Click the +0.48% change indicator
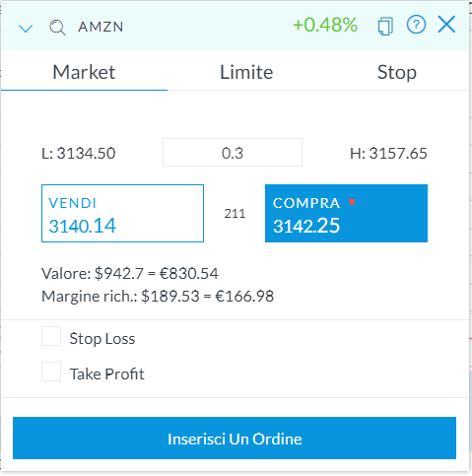This screenshot has height=476, width=472. pyautogui.click(x=325, y=25)
